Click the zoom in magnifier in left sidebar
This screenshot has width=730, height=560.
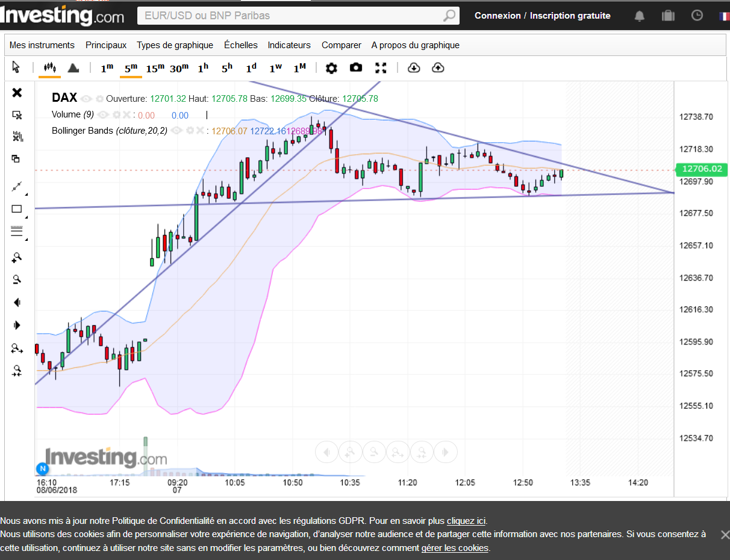pos(17,257)
